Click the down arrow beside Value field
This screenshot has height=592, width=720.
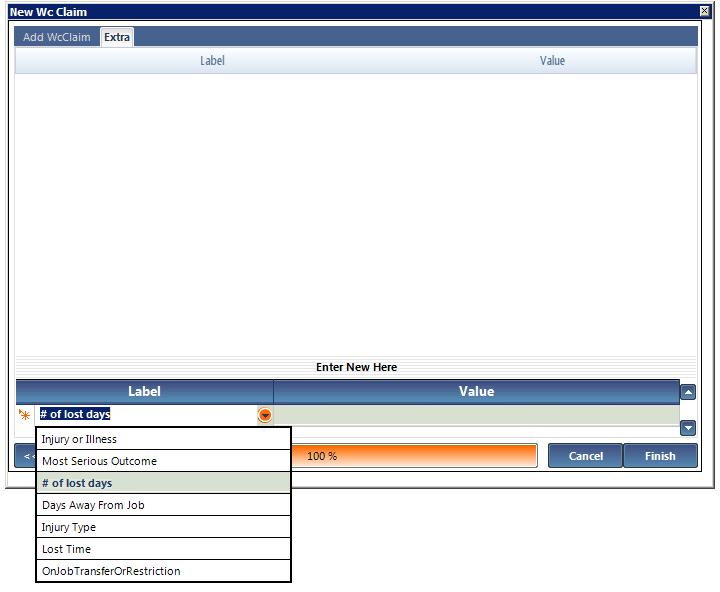coord(688,428)
